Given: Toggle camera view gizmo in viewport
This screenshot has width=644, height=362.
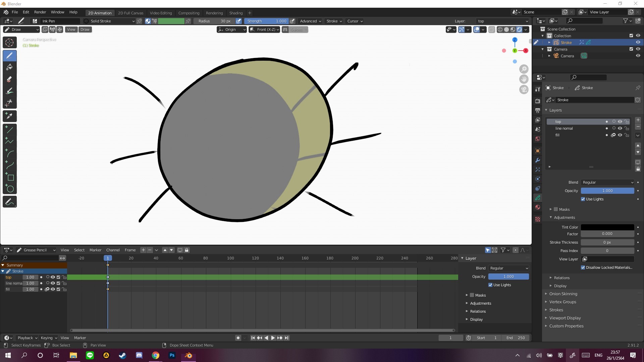Looking at the screenshot, I should click(x=524, y=89).
